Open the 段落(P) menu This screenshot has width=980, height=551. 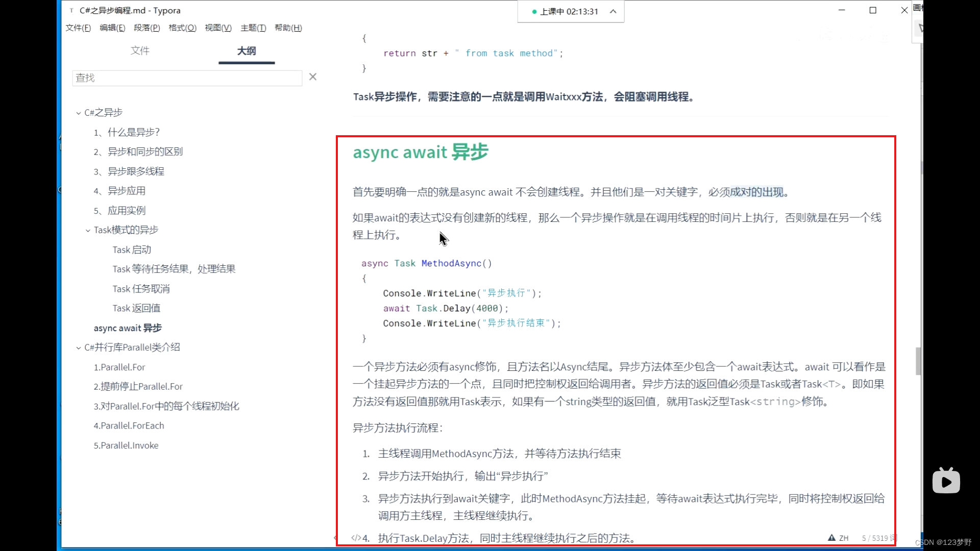click(146, 28)
